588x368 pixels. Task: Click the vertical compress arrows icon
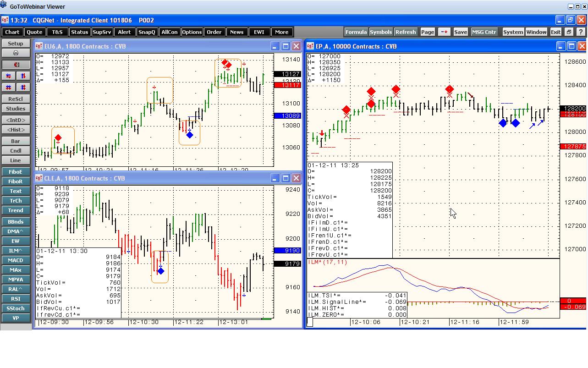(x=23, y=87)
